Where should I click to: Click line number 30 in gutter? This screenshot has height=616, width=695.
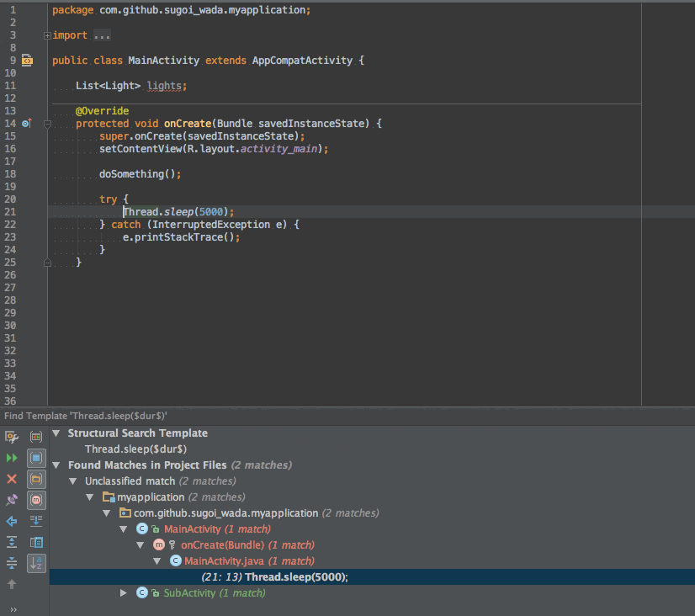click(10, 326)
